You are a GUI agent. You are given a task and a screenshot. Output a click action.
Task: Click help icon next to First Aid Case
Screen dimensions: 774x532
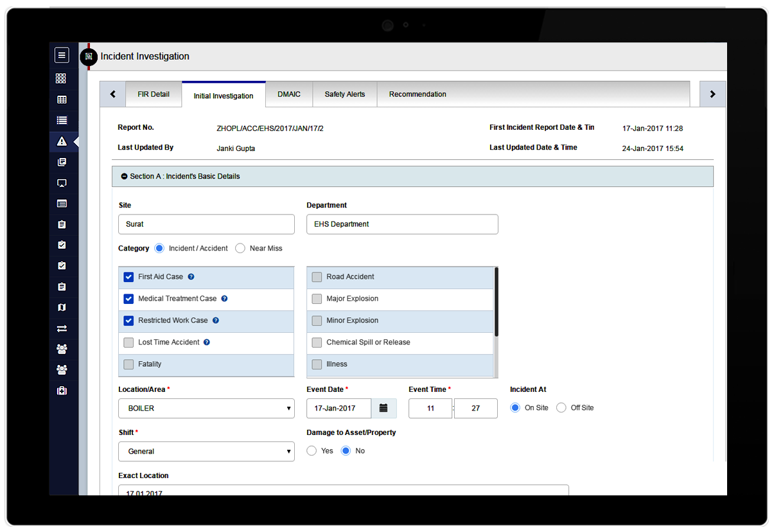coord(191,277)
